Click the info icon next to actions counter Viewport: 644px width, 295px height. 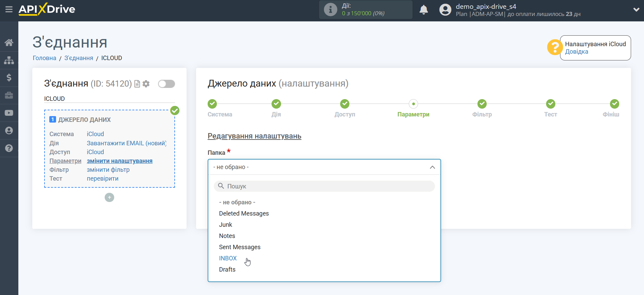[330, 10]
